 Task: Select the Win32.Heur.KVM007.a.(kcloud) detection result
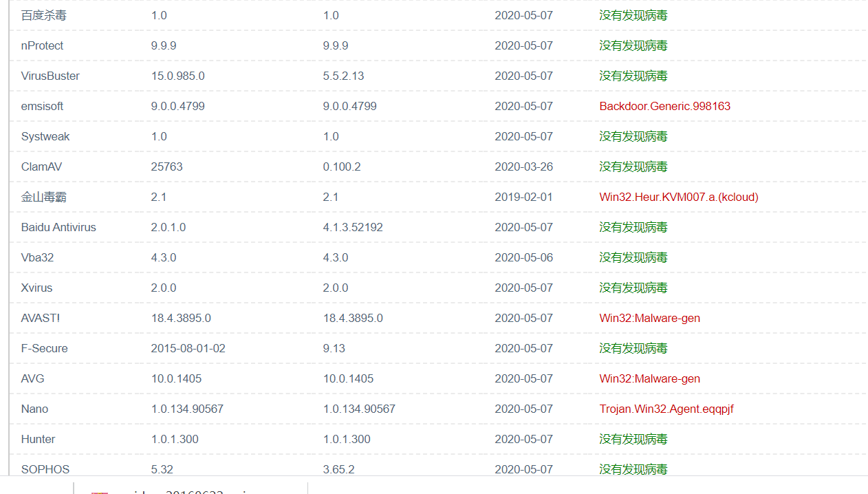(x=679, y=197)
